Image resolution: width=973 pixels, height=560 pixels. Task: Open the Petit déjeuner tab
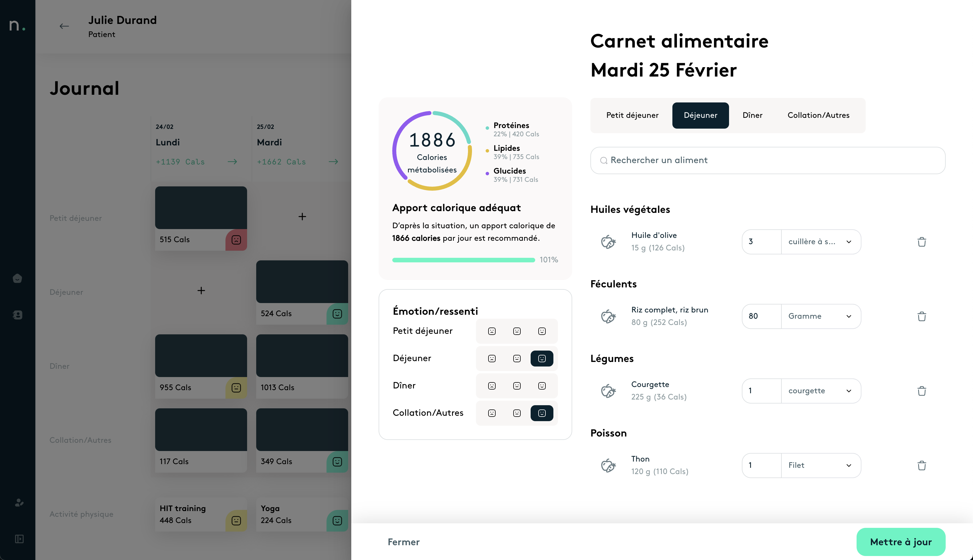coord(632,115)
